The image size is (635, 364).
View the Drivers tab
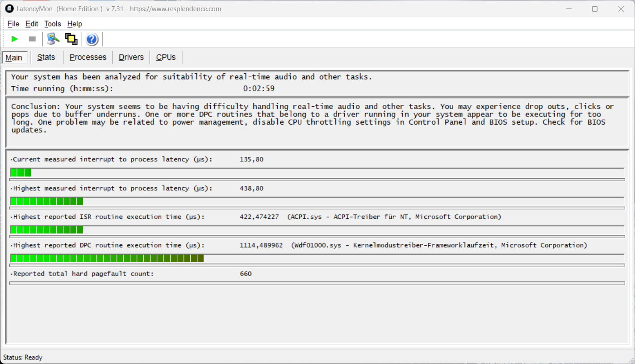(x=131, y=57)
